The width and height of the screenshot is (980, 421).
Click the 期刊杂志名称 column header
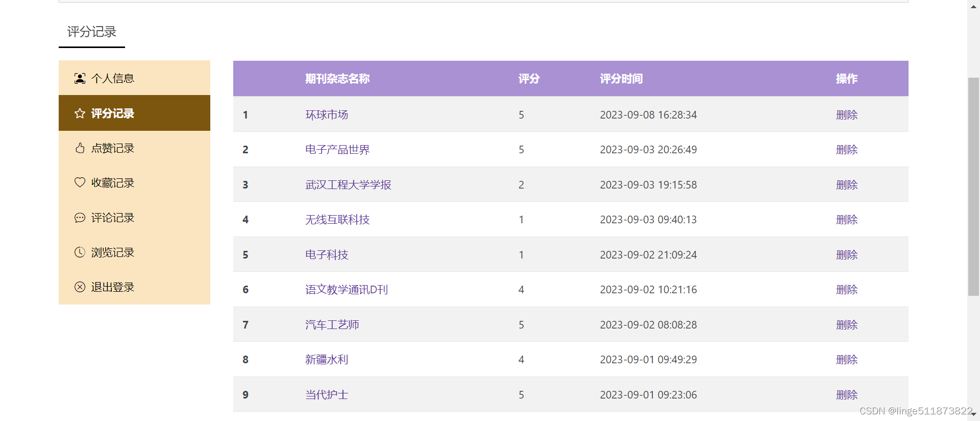(x=337, y=79)
